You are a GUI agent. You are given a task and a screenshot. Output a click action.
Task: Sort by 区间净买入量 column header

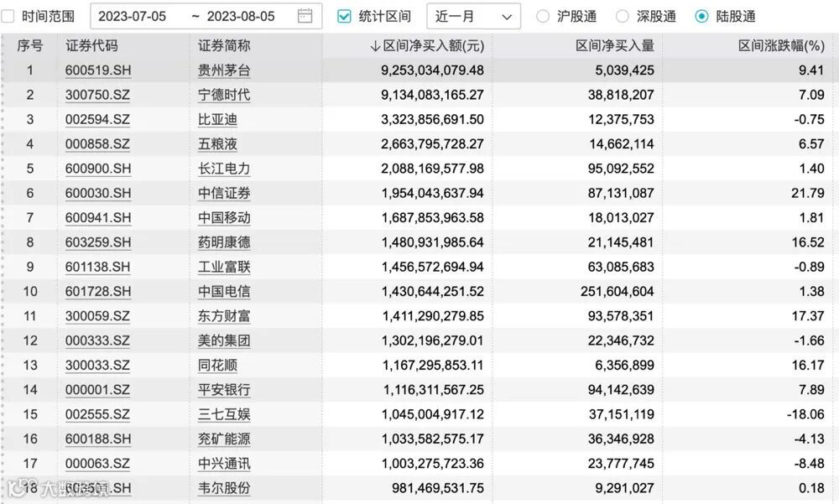pos(615,46)
